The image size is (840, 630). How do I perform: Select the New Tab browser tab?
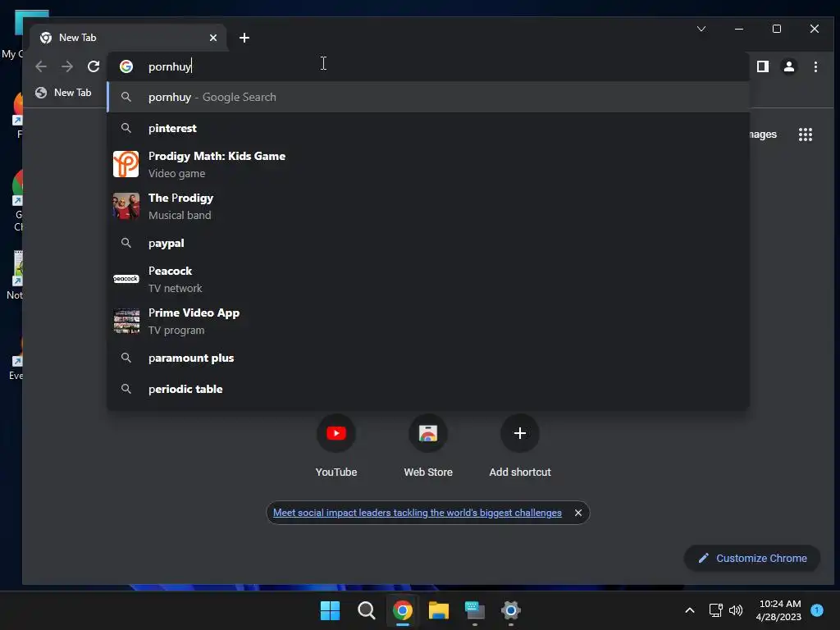click(129, 38)
